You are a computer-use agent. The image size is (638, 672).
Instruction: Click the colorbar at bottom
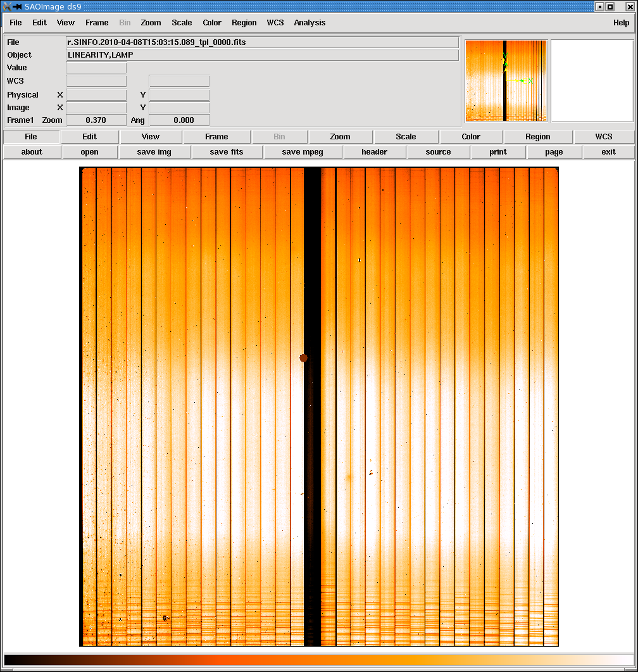(x=318, y=659)
